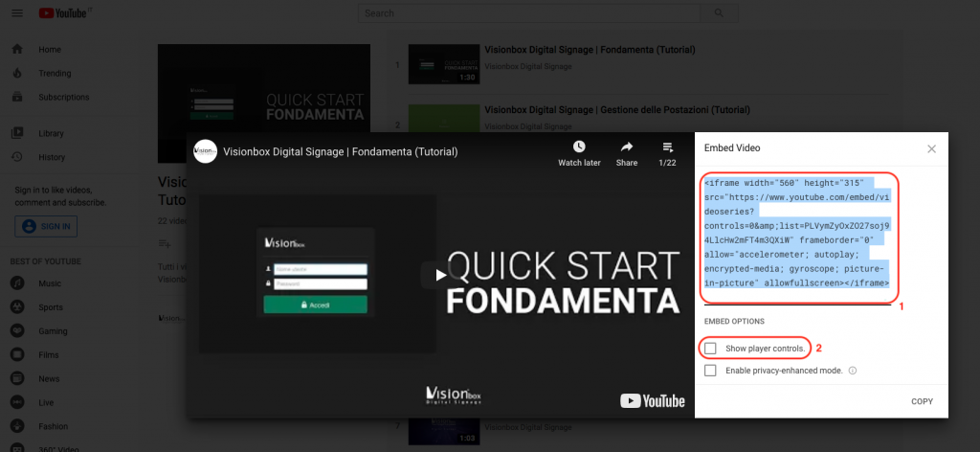Click the Visionbox channel avatar in player
This screenshot has height=452, width=980.
pos(205,151)
